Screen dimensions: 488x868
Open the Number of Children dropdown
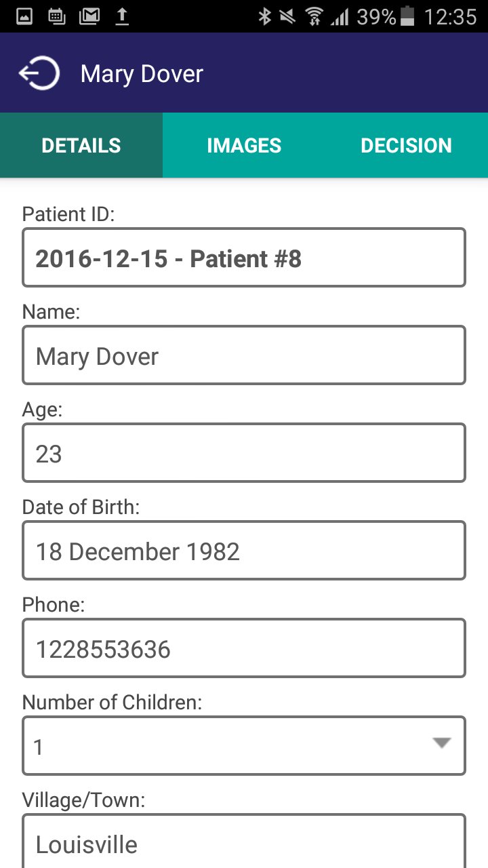pos(230,746)
